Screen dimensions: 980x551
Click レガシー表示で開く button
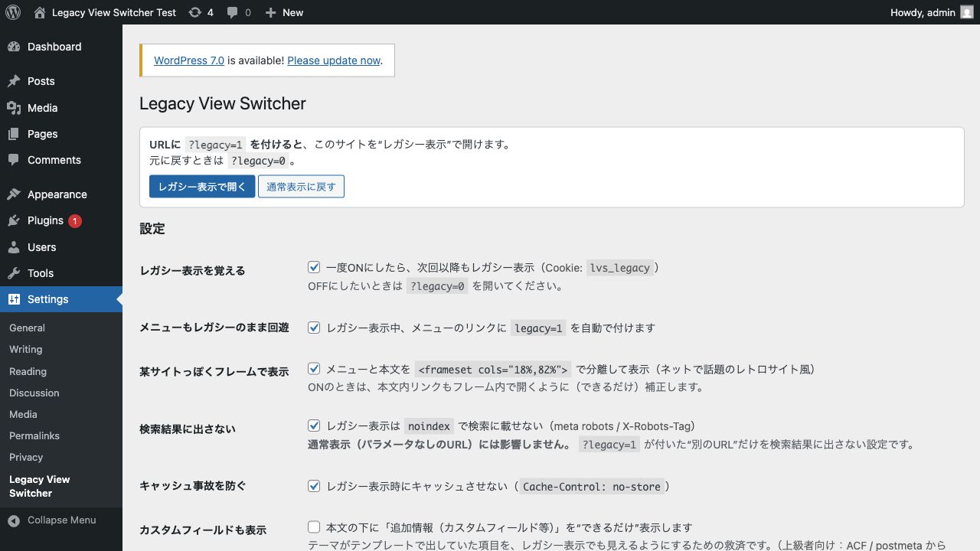[202, 186]
